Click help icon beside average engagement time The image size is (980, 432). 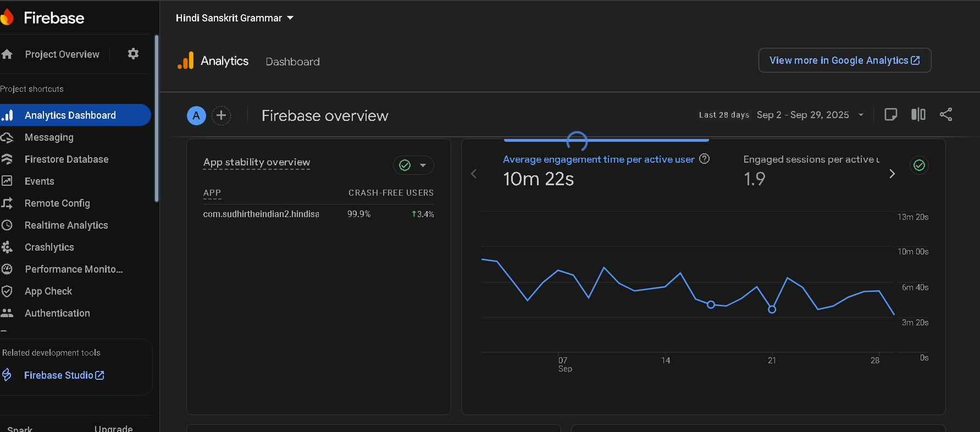point(704,159)
